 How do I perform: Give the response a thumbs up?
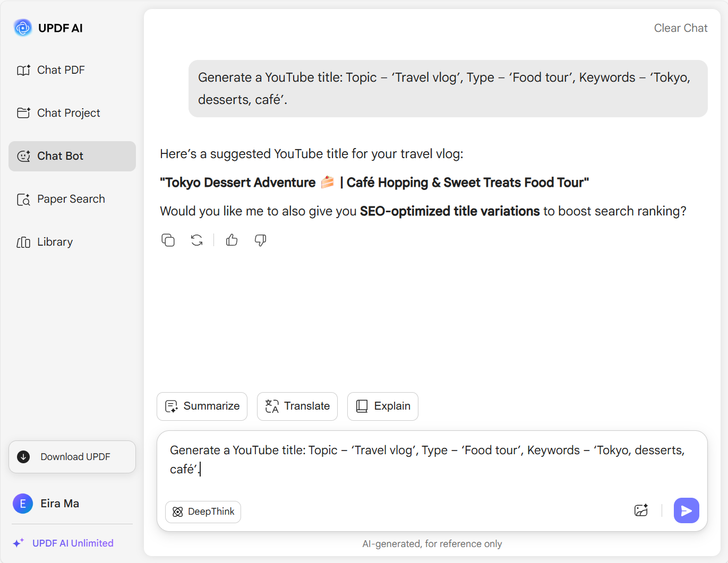(x=232, y=240)
